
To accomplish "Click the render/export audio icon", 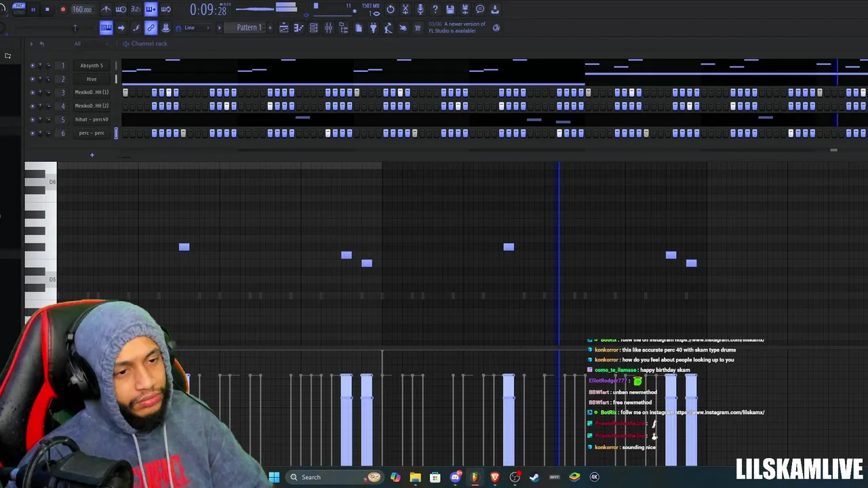I will [x=465, y=9].
